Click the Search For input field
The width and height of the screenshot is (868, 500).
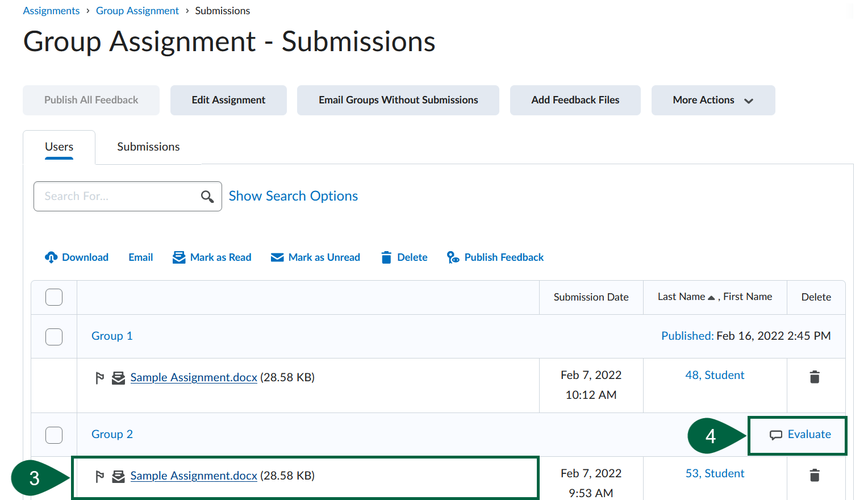click(116, 197)
